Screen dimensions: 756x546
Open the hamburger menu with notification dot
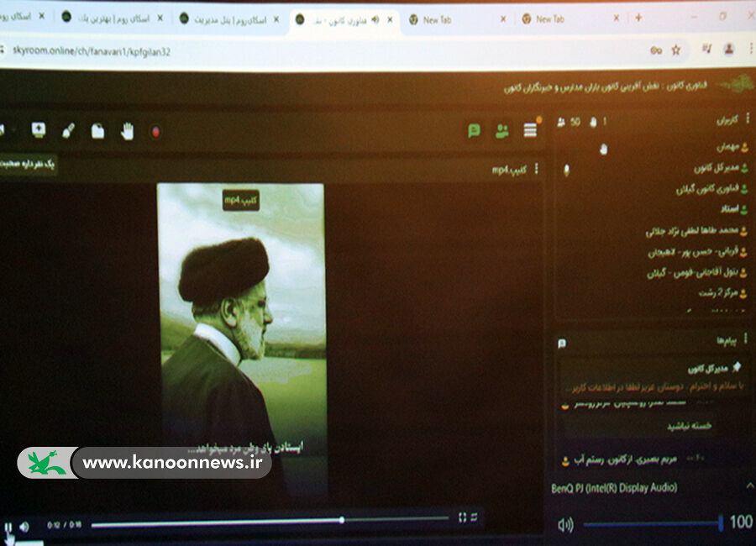(x=531, y=129)
